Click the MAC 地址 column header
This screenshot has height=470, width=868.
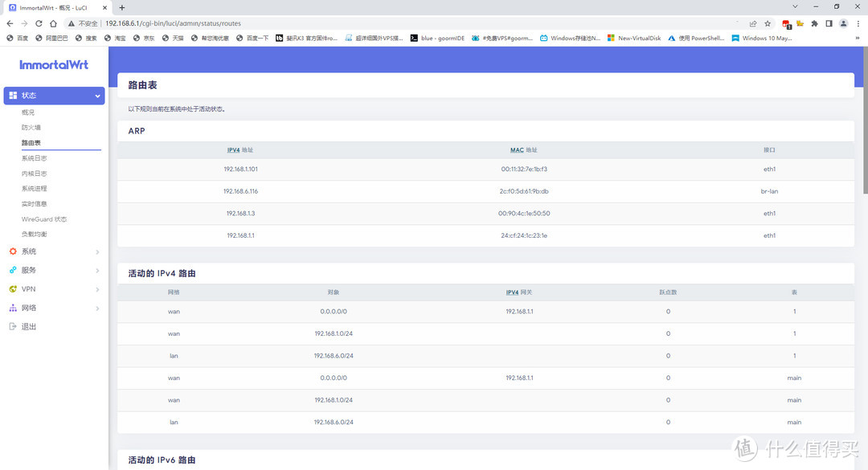[x=524, y=150]
